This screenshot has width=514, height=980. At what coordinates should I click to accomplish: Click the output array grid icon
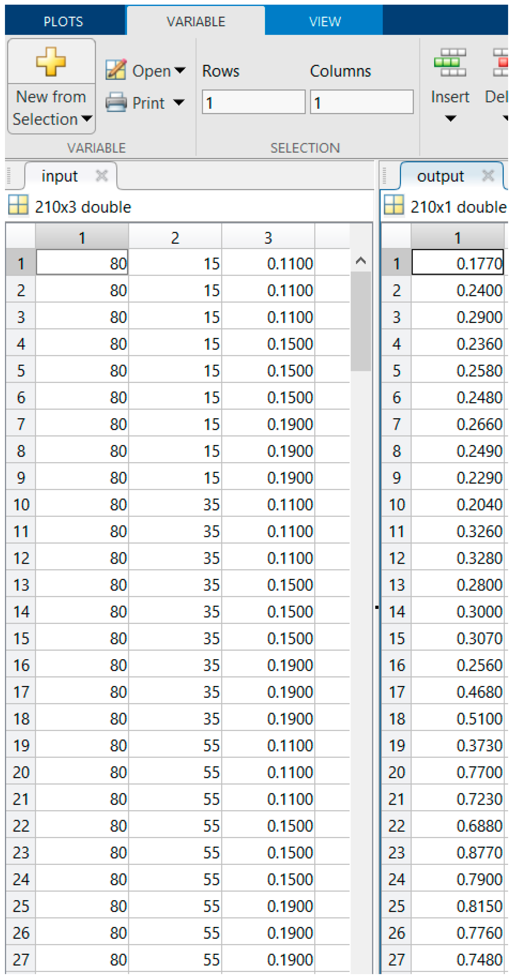tap(394, 205)
